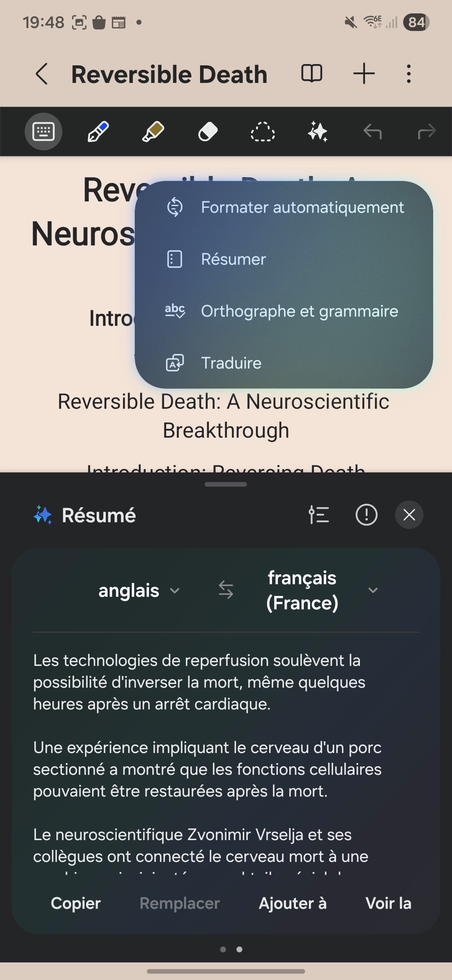
Task: Open the three-dot more options menu
Action: [x=409, y=74]
